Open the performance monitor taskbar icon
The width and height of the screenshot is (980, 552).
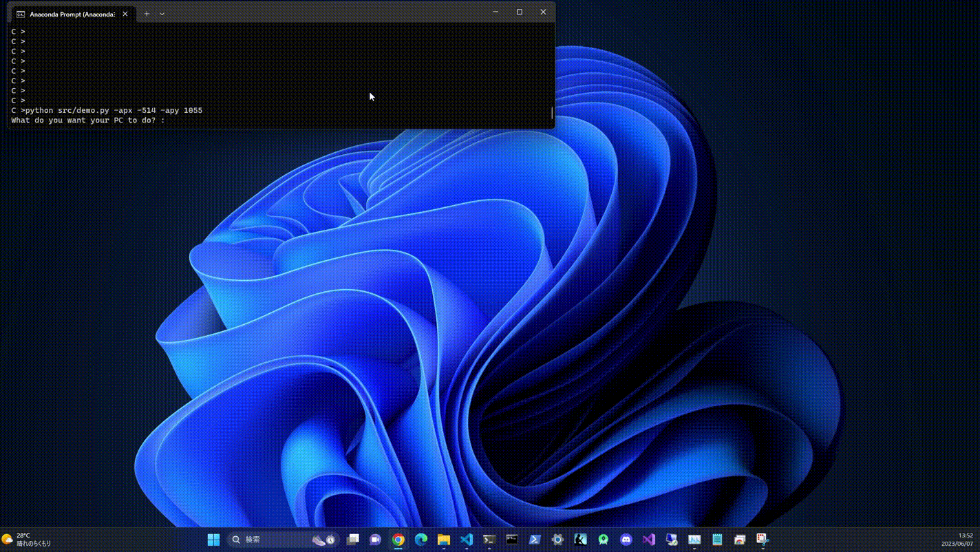694,540
